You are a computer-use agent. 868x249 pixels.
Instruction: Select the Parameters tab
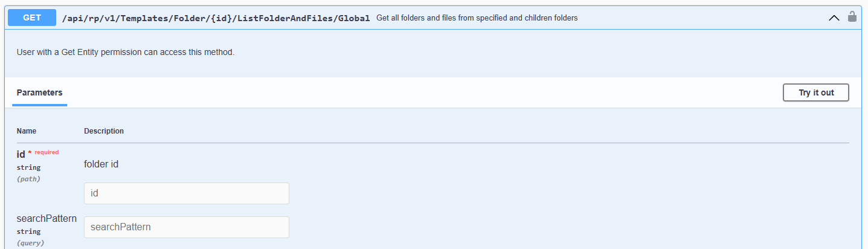coord(39,92)
